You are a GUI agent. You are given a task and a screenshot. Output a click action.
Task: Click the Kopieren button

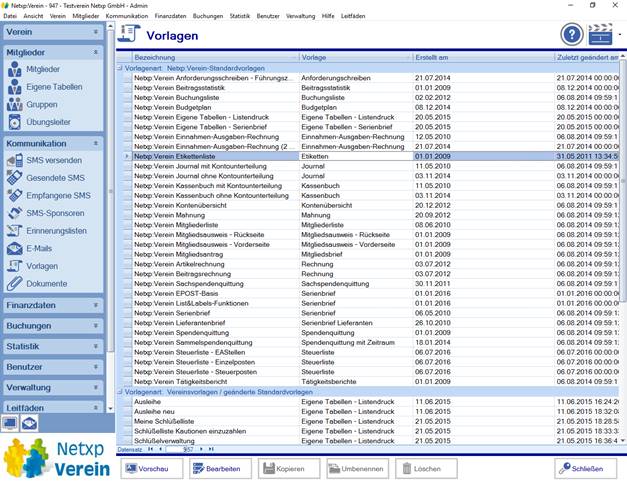289,469
